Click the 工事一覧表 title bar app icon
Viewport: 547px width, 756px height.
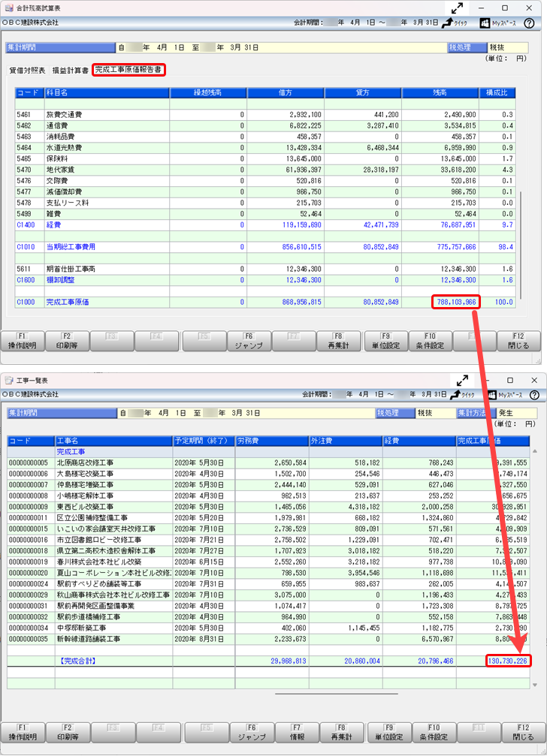coord(9,381)
